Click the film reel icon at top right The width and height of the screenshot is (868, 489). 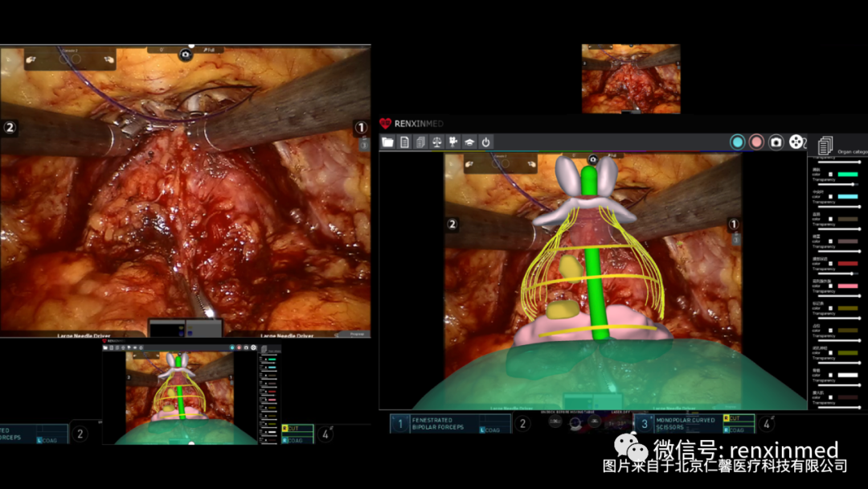[x=796, y=142]
